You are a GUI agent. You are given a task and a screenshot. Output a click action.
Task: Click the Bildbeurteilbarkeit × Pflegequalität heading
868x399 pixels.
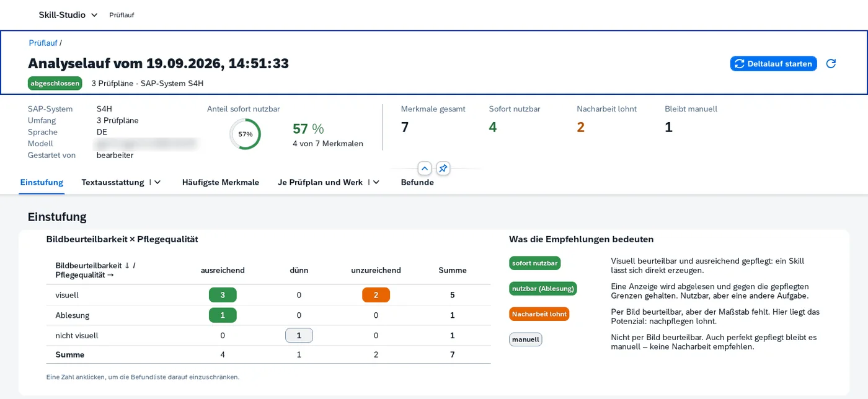[x=122, y=239]
